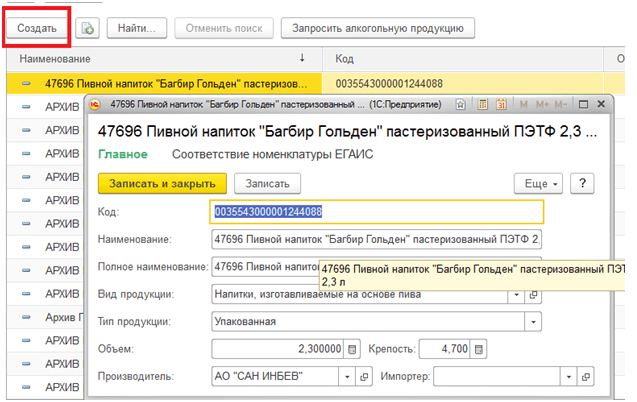This screenshot has width=637, height=402.
Task: Open the Вид продукции linked record icon
Action: tap(534, 295)
